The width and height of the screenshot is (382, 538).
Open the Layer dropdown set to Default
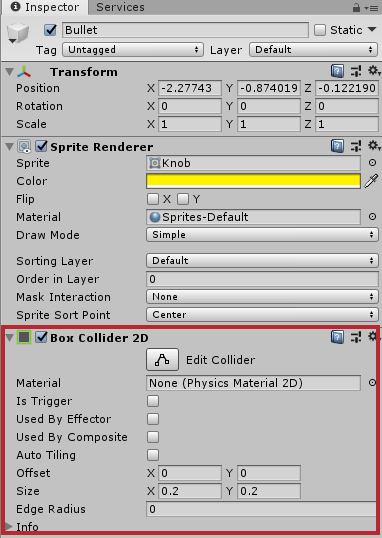point(313,49)
